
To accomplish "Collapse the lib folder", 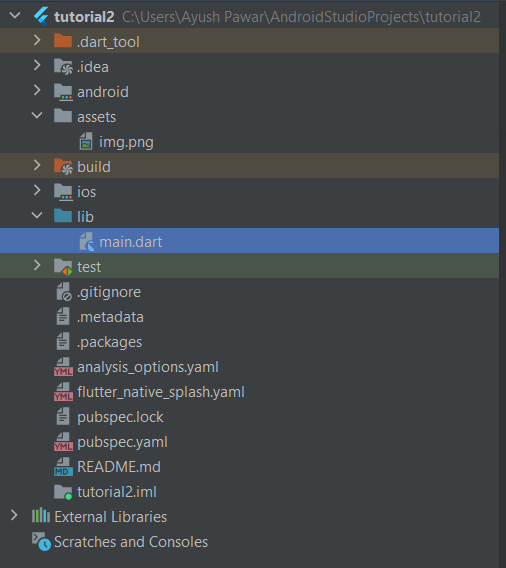I will point(37,216).
